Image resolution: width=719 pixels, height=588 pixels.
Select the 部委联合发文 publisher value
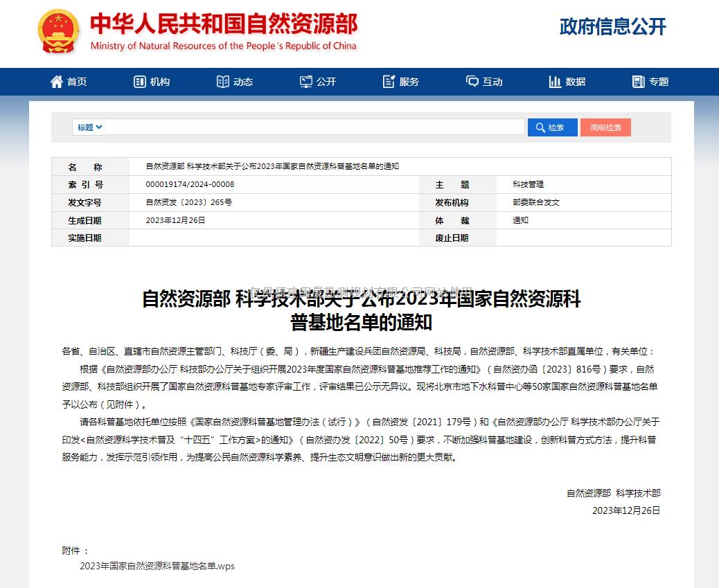point(536,202)
